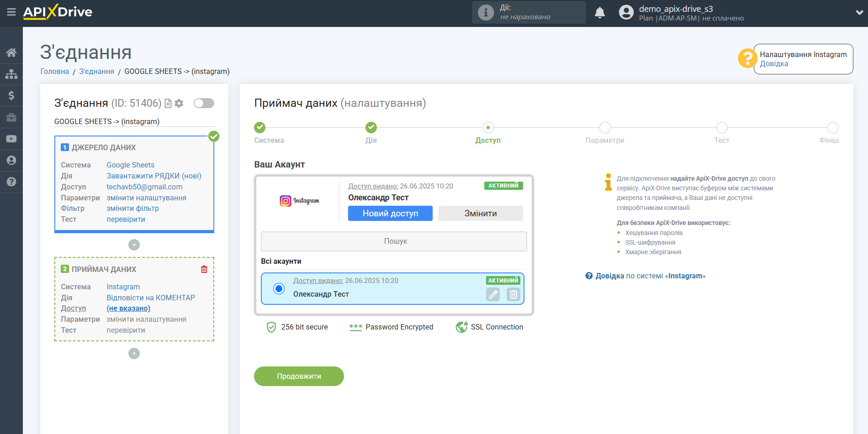The width and height of the screenshot is (868, 434).
Task: Open the Головна breadcrumb link
Action: coord(55,71)
